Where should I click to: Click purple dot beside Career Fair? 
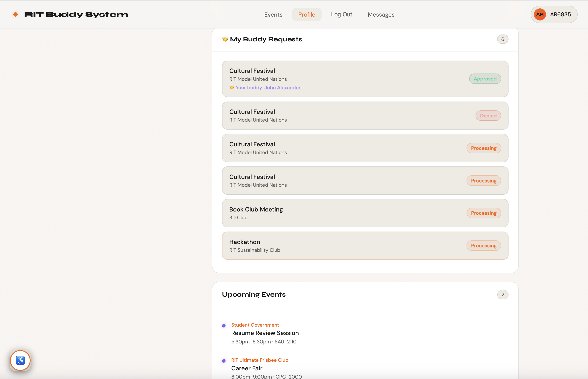click(224, 361)
